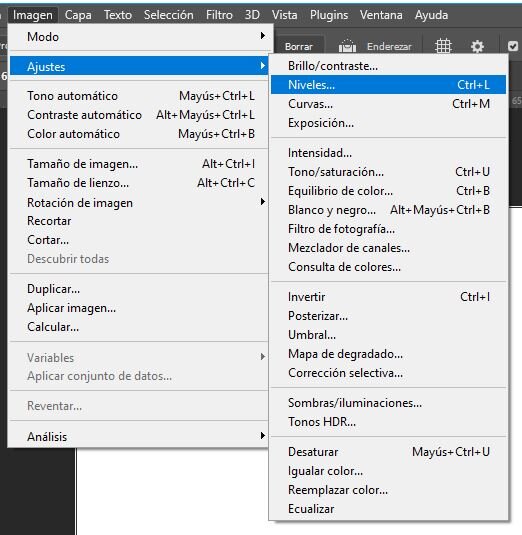Open the Ventana menu
522x535 pixels.
(381, 15)
